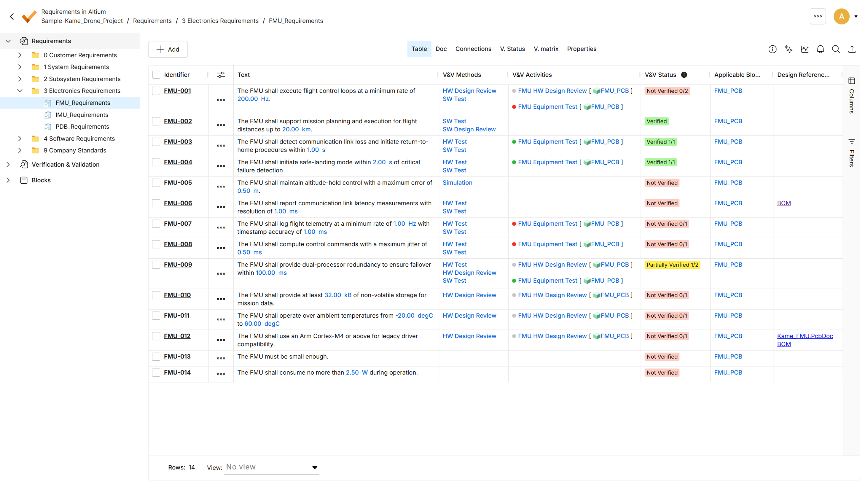Click Partially Verified 1/2 status badge
868x488 pixels.
point(672,265)
